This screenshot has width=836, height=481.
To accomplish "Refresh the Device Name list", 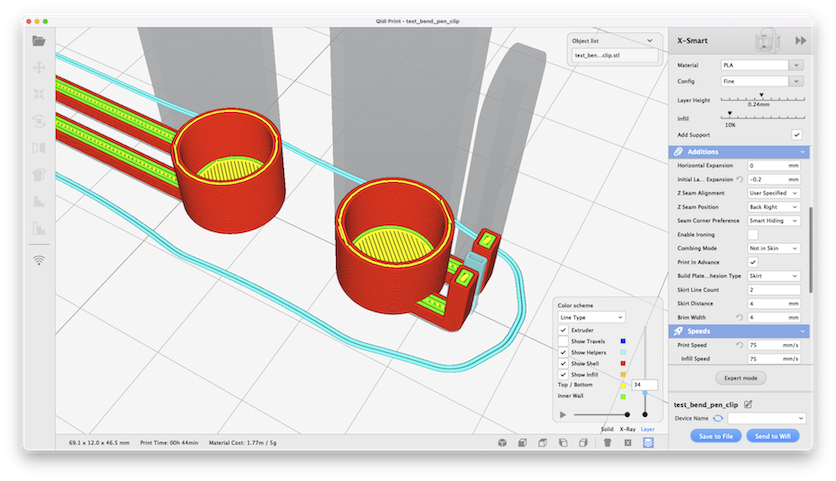I will click(718, 418).
